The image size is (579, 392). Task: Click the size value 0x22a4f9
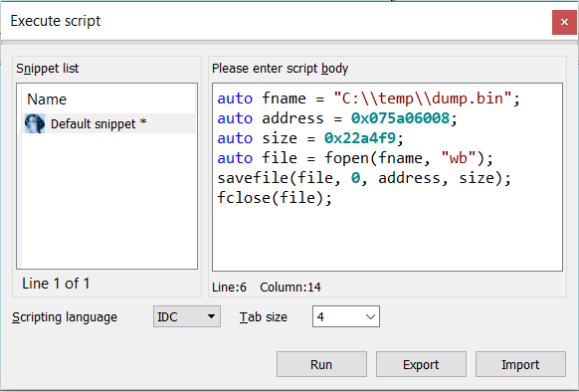(x=360, y=138)
